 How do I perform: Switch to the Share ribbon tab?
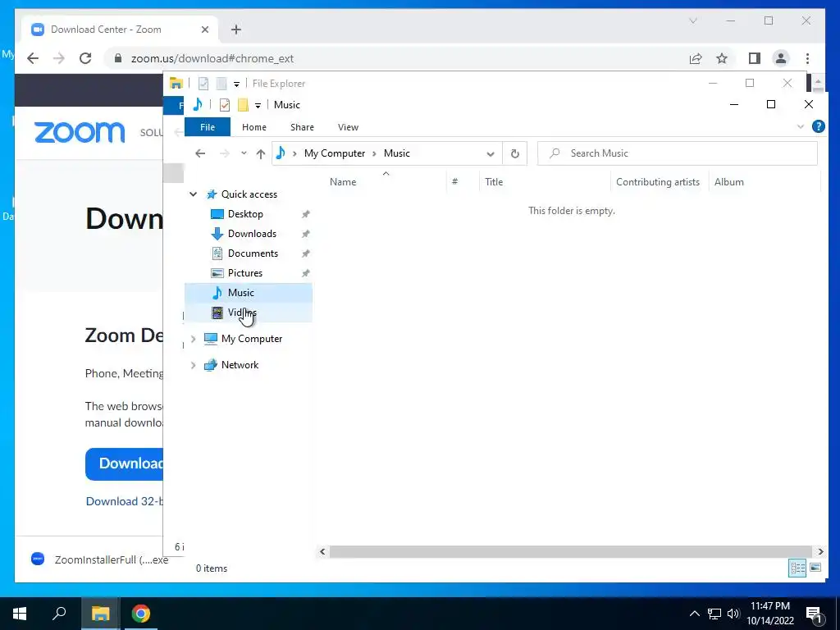coord(302,127)
